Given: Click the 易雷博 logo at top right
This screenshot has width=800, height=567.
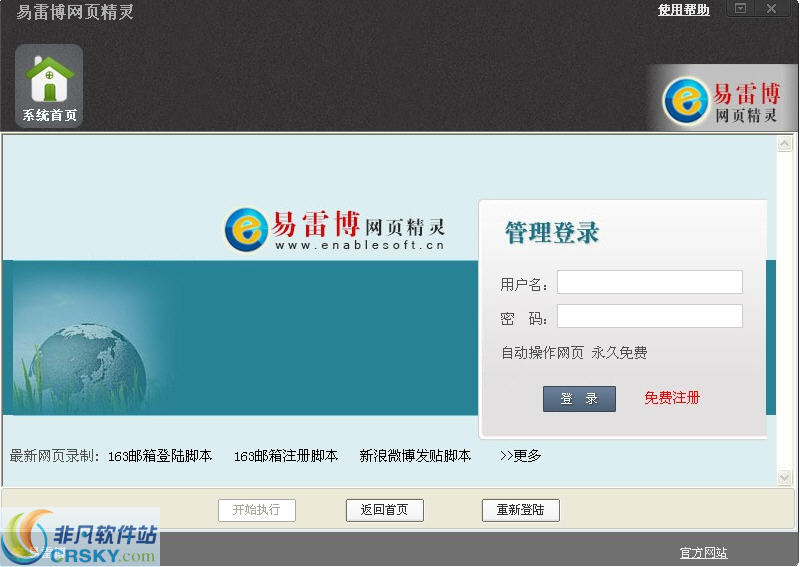Looking at the screenshot, I should tap(721, 101).
